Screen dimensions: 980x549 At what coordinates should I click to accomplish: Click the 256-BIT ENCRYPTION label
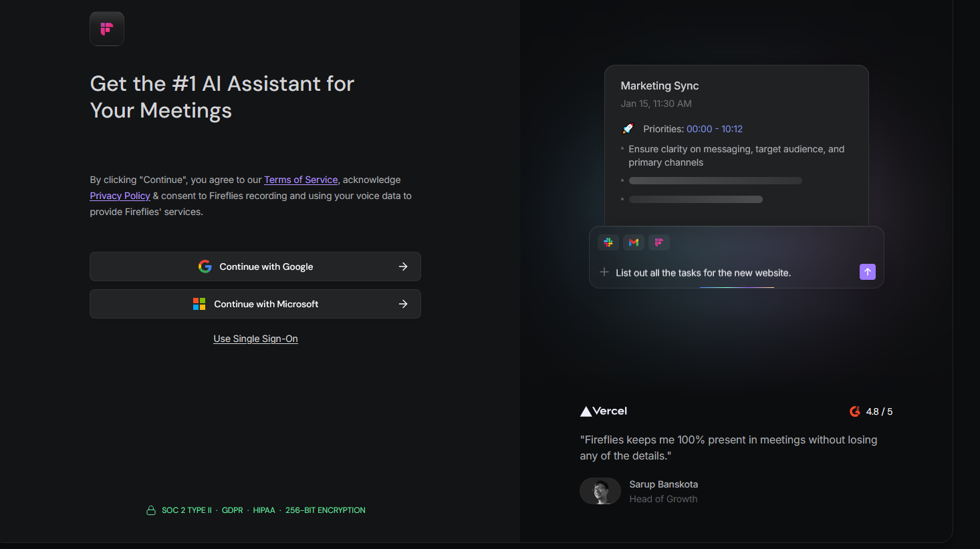point(326,510)
